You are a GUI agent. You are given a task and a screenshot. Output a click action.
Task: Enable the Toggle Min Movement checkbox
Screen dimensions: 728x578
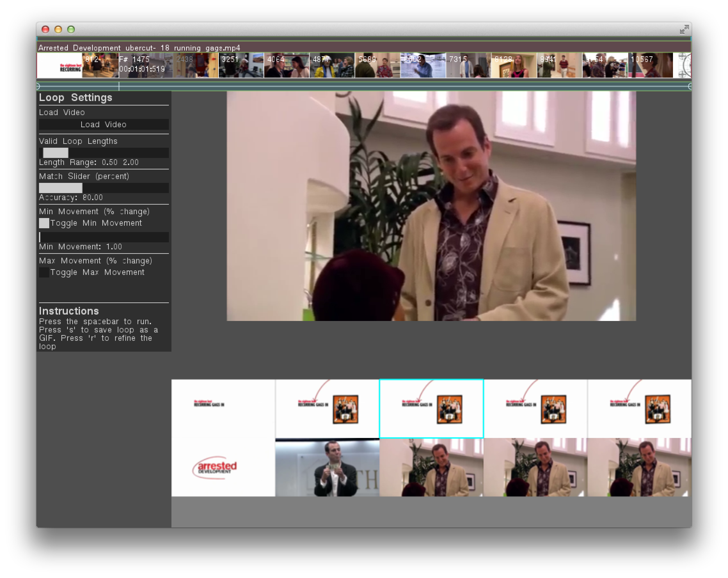click(x=44, y=223)
